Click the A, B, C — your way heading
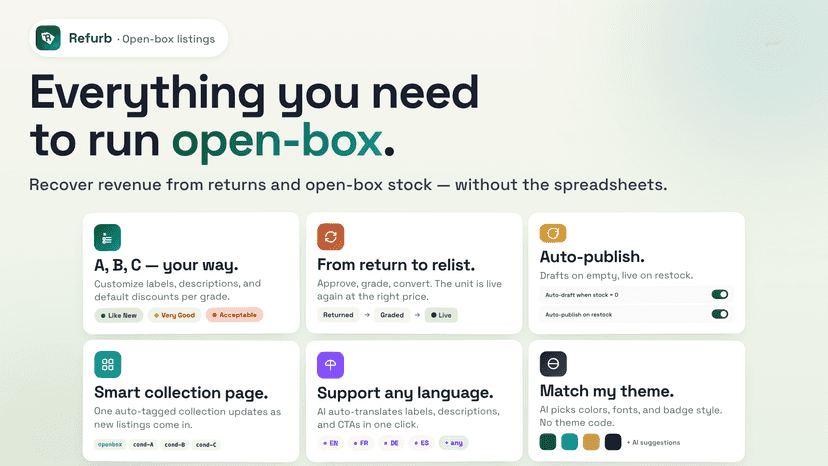Screen dimensions: 828x466 coord(166,265)
